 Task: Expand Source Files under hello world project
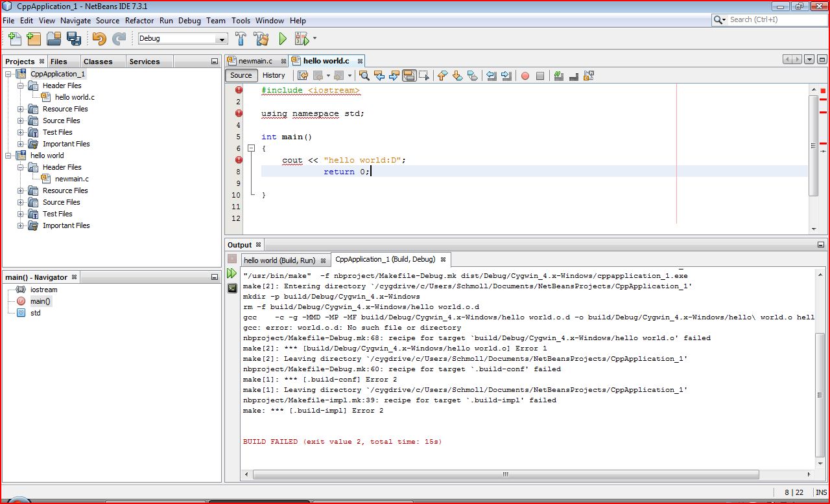pyautogui.click(x=21, y=202)
